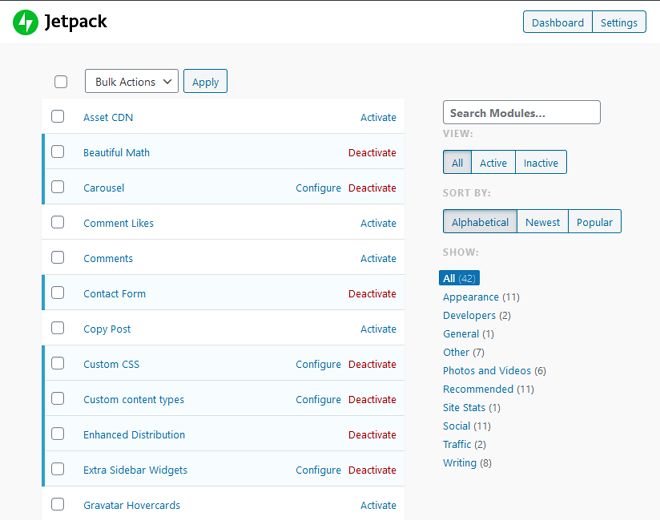Configure the Extra Sidebar Widgets module
660x520 pixels.
(x=318, y=470)
